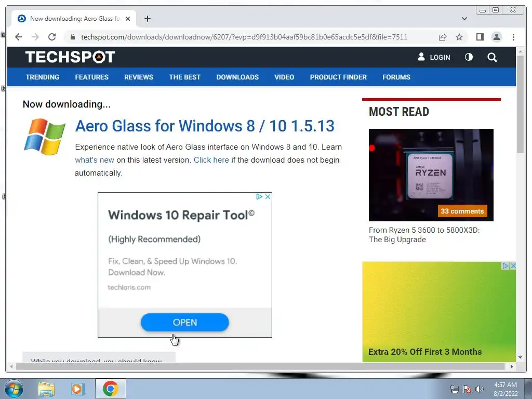
Task: Click the browser forward arrow
Action: [35, 37]
